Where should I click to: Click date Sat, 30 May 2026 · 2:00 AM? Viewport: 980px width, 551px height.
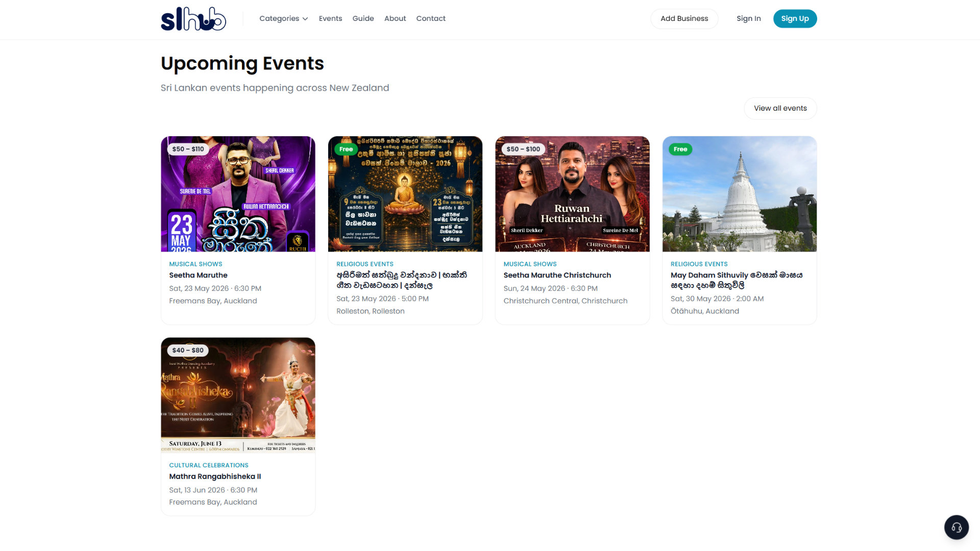pyautogui.click(x=717, y=298)
